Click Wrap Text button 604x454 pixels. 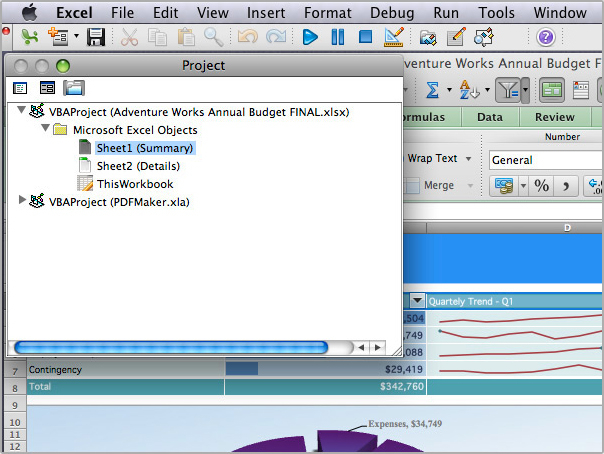click(432, 158)
